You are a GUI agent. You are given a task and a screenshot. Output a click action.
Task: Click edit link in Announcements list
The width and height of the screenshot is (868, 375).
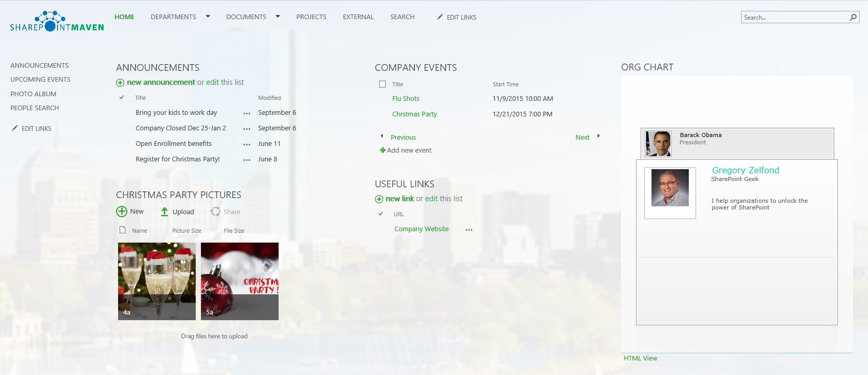pos(212,82)
